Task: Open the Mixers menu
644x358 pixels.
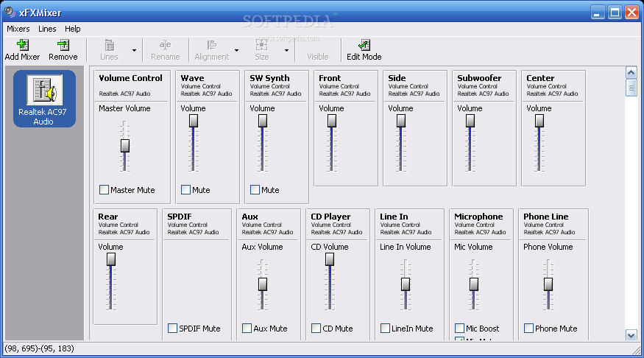Action: (x=18, y=29)
